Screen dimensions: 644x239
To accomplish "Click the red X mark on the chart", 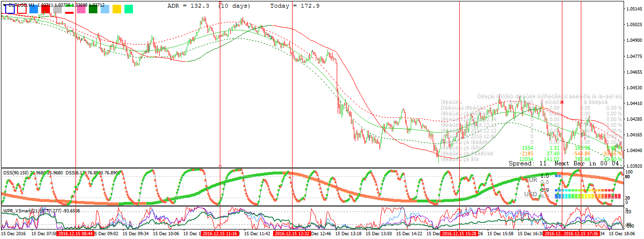I will 562,102.
